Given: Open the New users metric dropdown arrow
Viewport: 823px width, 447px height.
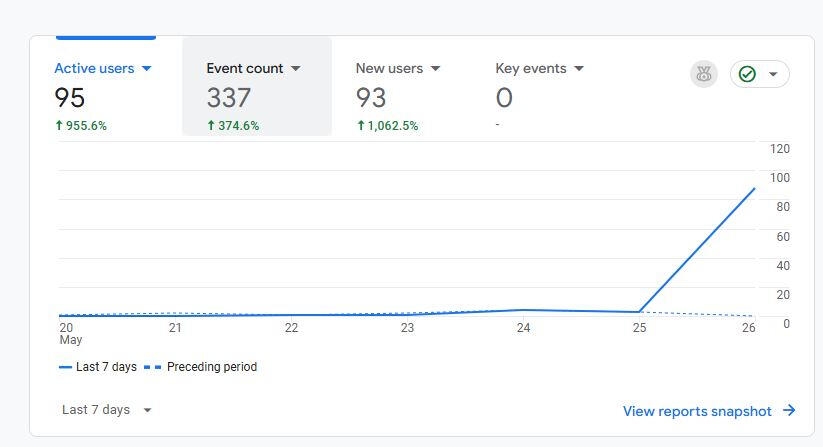Looking at the screenshot, I should pyautogui.click(x=435, y=69).
